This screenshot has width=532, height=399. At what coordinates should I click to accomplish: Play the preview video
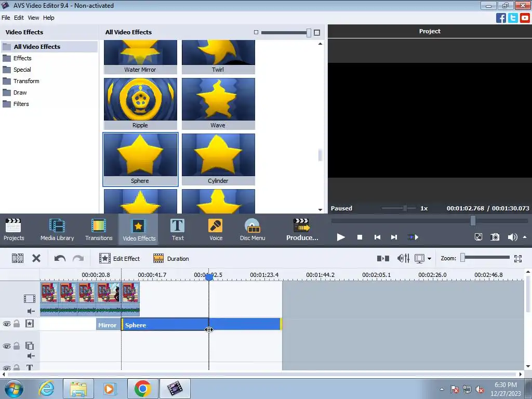pyautogui.click(x=341, y=237)
